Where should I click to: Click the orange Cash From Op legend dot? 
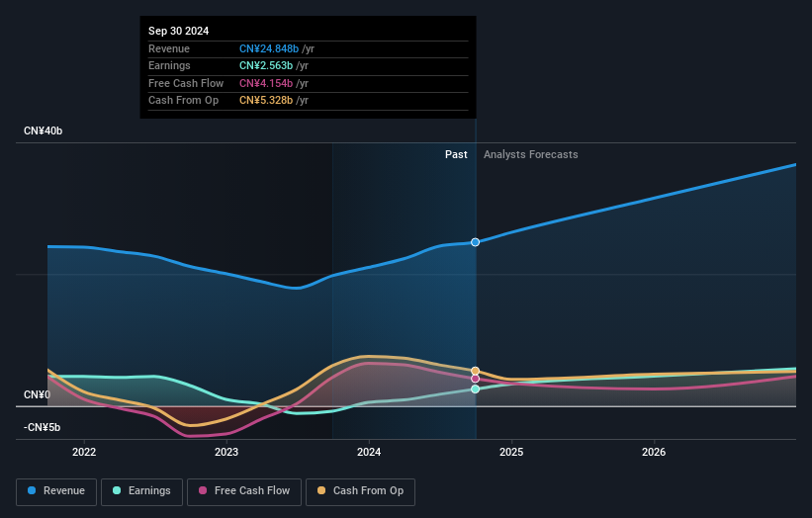[x=321, y=490]
